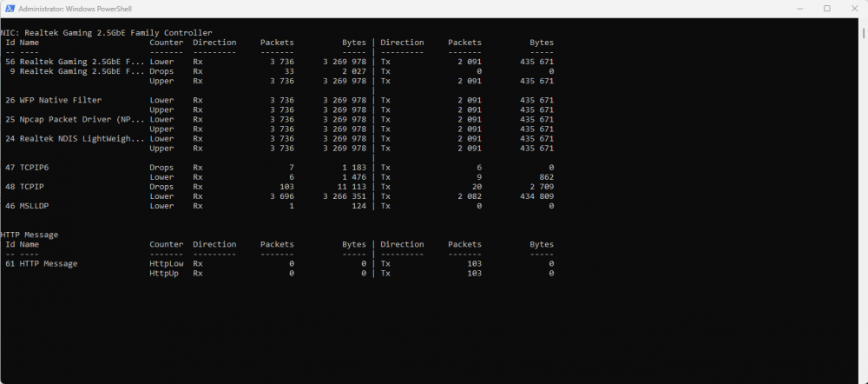868x384 pixels.
Task: Maximize the PowerShell window
Action: click(x=826, y=9)
